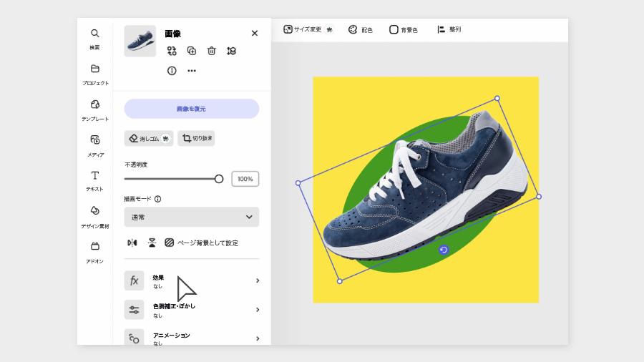This screenshot has height=362, width=644.
Task: Open the 検索 search sidebar item
Action: 95,39
